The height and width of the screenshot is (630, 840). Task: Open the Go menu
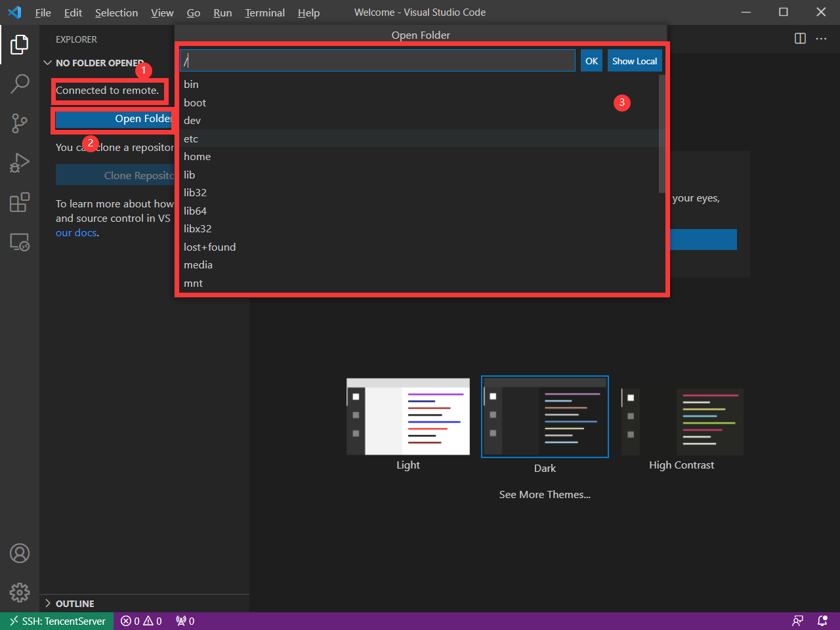[194, 12]
